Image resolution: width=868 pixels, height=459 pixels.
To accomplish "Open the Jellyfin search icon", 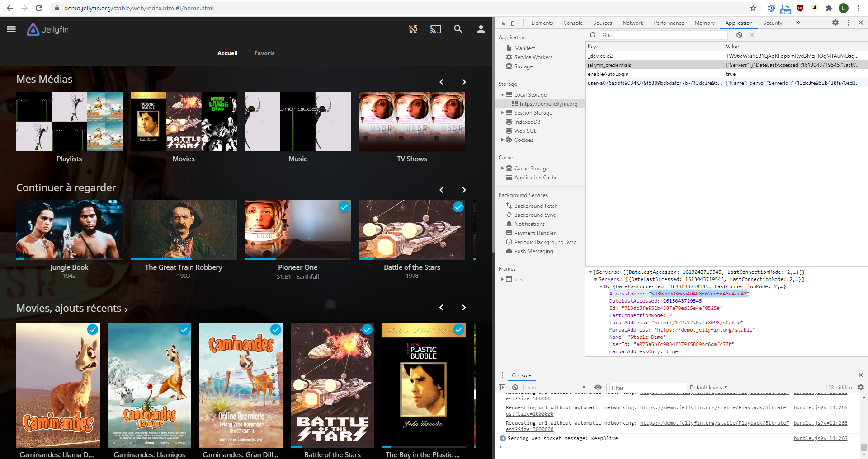I will (458, 29).
